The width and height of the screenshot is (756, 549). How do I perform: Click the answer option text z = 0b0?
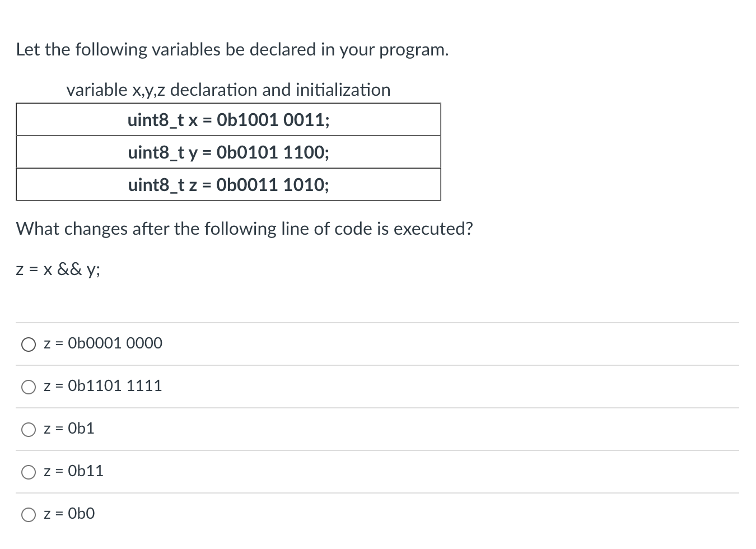68,514
